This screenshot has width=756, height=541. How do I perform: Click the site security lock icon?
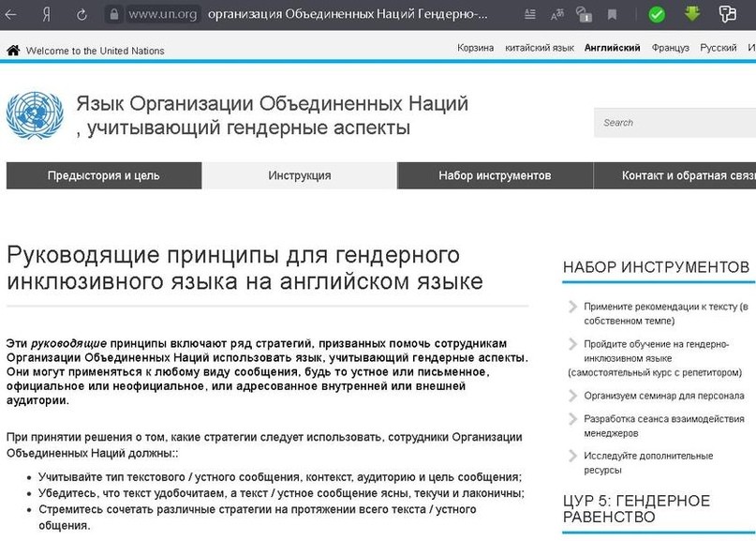(114, 14)
